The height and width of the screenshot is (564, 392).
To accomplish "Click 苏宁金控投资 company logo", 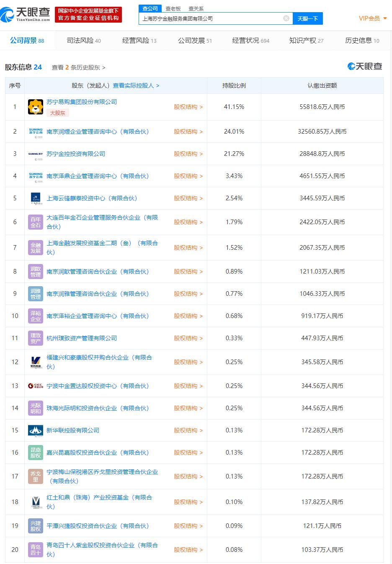I will 36,154.
